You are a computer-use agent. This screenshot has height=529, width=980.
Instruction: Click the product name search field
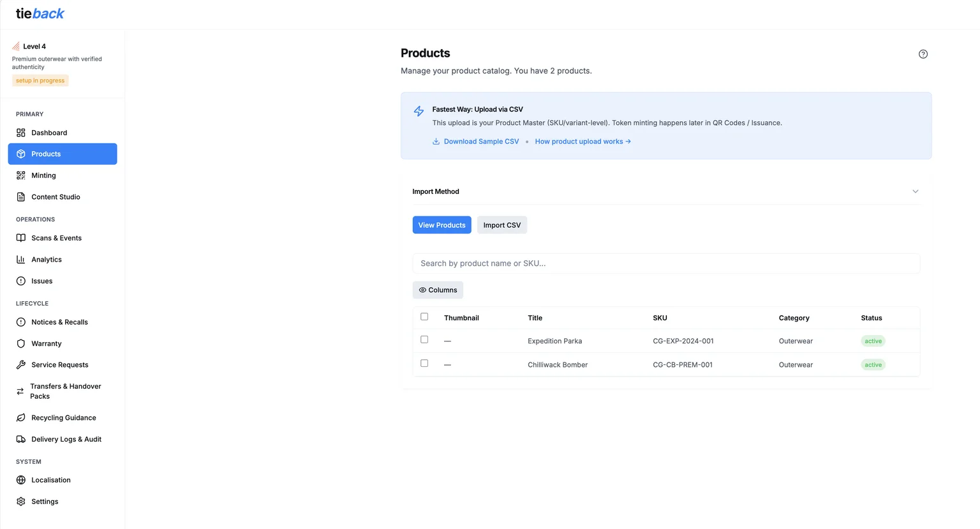665,263
